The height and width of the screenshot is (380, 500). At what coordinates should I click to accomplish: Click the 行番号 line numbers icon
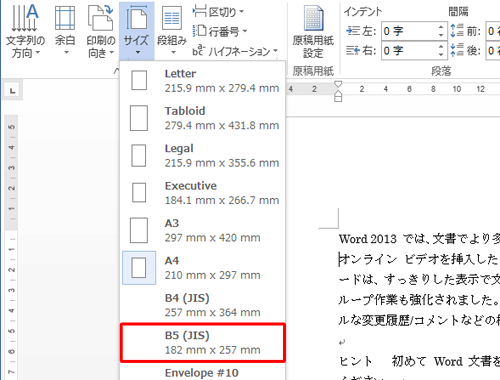[x=199, y=31]
